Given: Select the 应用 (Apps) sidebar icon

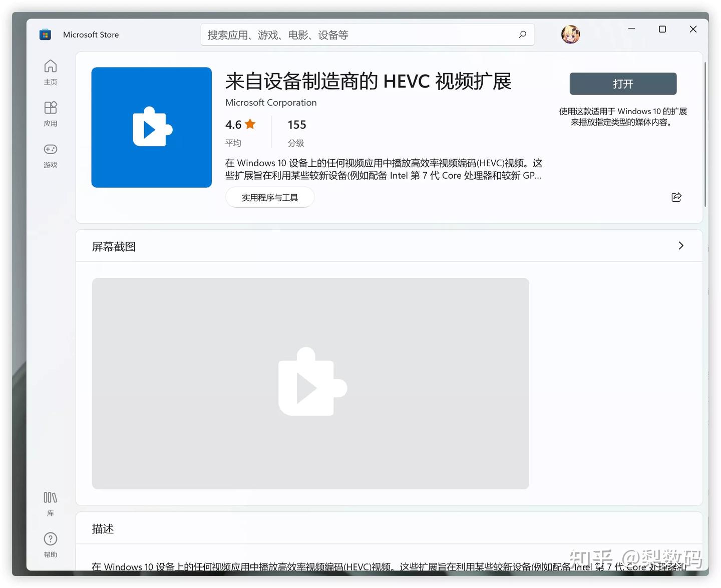Looking at the screenshot, I should [50, 113].
